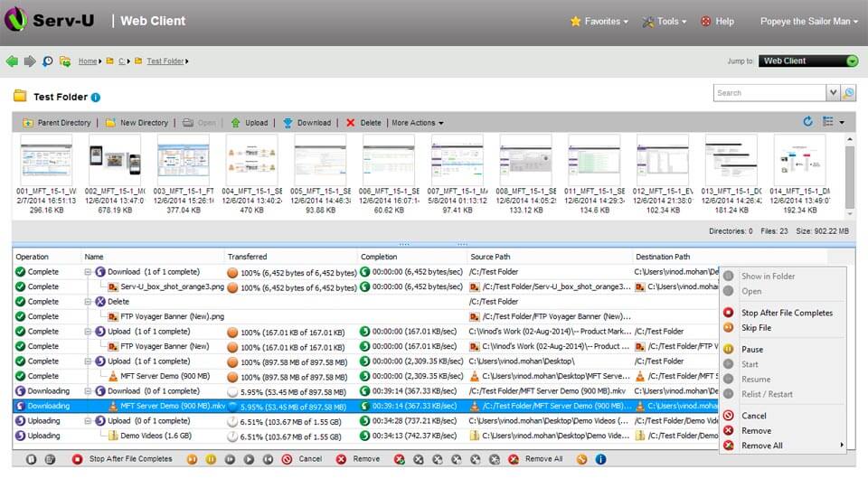Collapse the Download (1 of 1 complete) tree node
Image resolution: width=868 pixels, height=488 pixels.
click(x=88, y=272)
